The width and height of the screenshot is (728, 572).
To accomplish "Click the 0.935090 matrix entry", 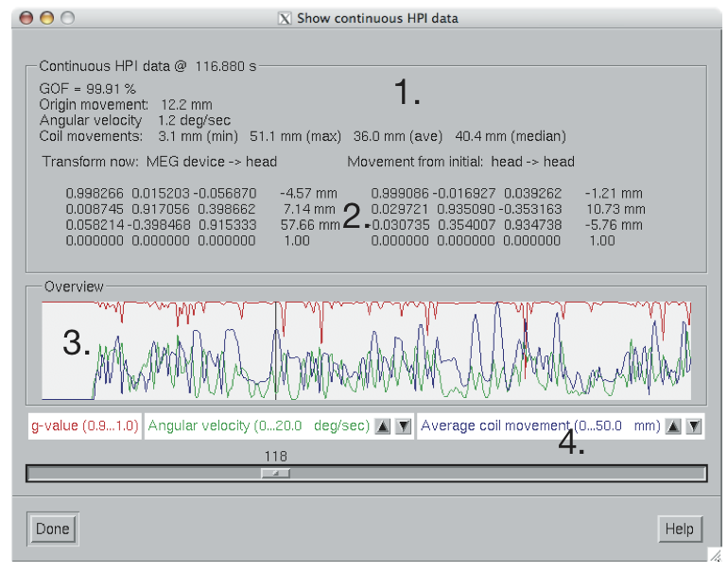I will click(x=466, y=209).
